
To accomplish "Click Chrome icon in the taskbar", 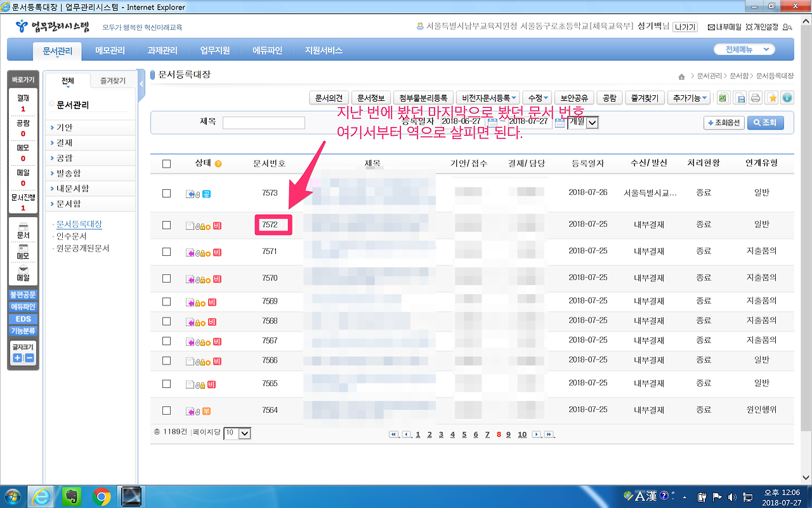I will (x=101, y=495).
